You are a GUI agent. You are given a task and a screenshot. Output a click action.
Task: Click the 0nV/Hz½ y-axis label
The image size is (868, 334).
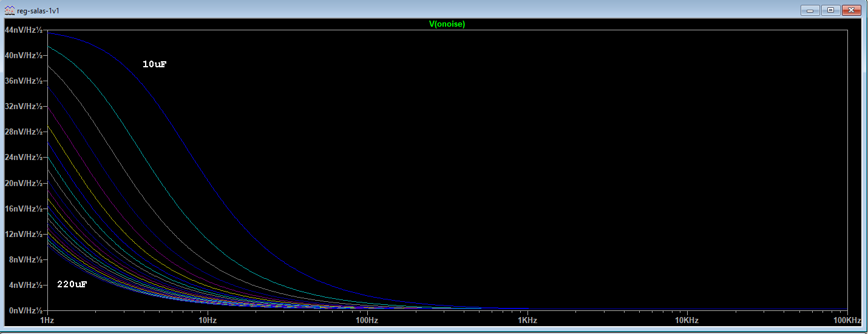[26, 310]
